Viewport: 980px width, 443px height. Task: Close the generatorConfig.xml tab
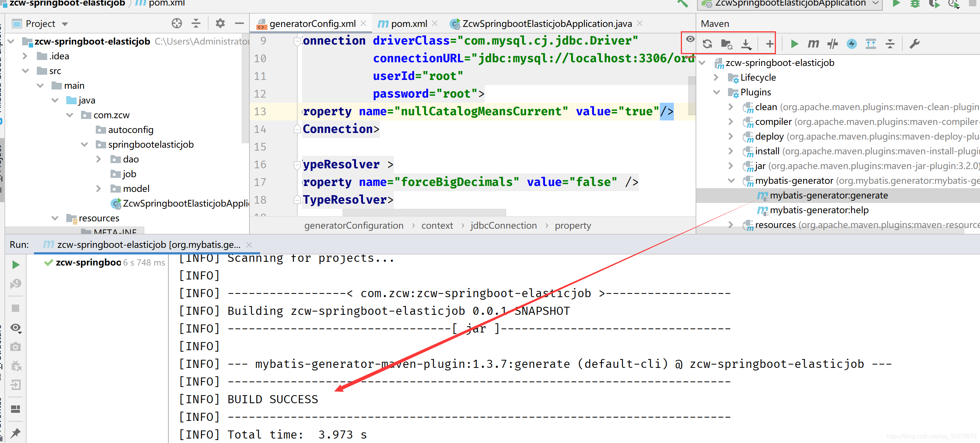pos(363,23)
